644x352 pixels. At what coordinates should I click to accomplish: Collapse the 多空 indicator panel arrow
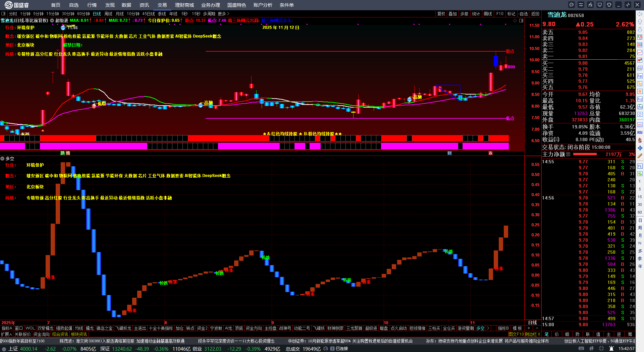click(x=2, y=159)
